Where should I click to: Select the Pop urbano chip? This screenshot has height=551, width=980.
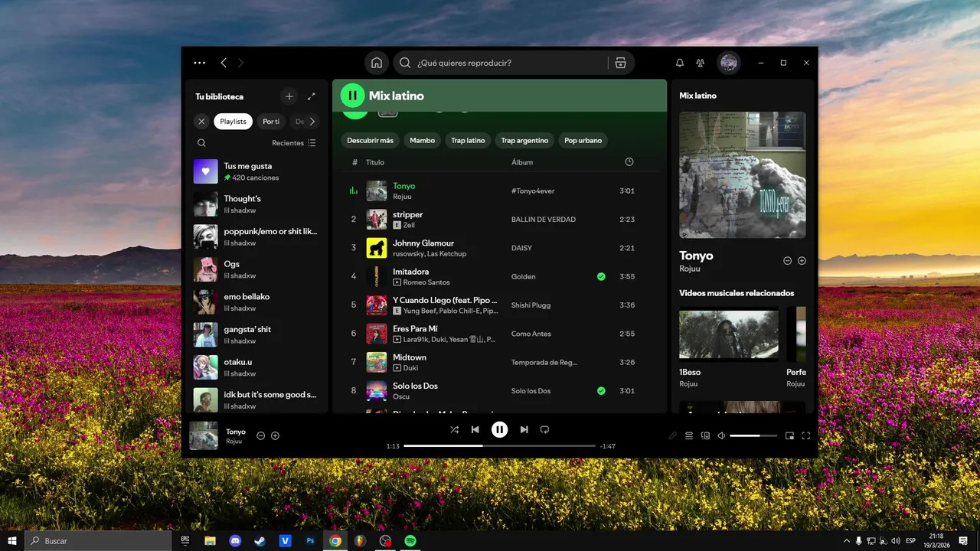point(583,140)
